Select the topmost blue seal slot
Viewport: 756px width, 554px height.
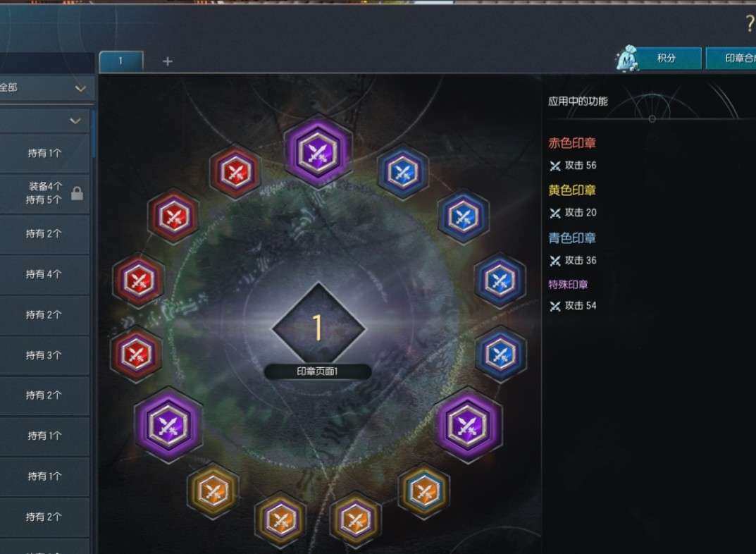tap(402, 171)
